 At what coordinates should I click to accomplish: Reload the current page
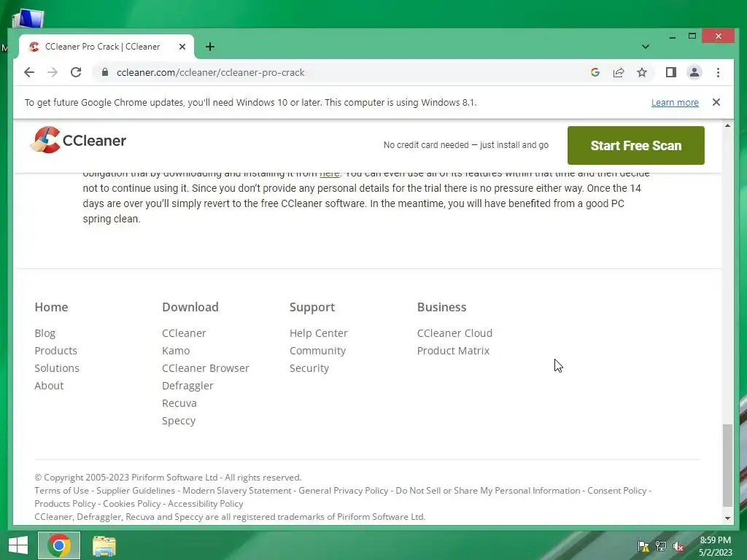[76, 72]
